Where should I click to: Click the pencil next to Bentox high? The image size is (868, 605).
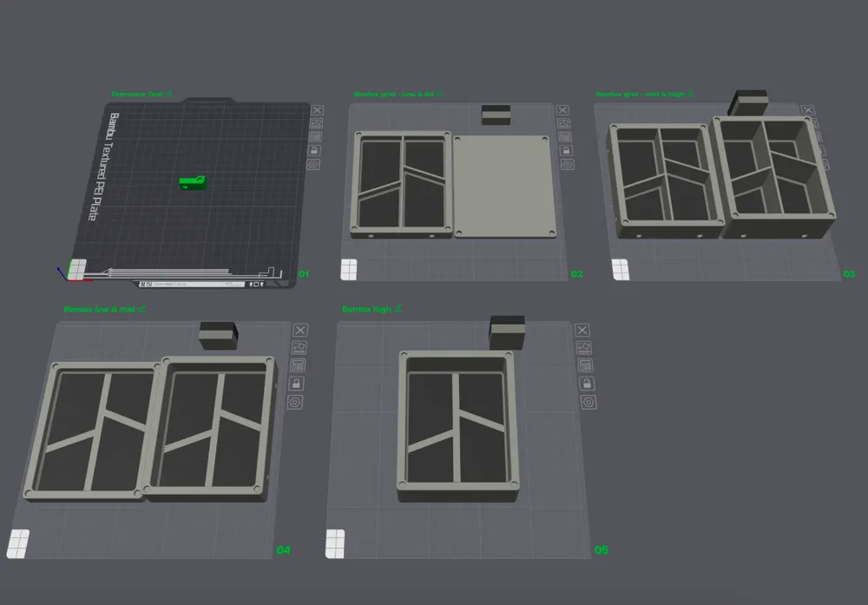(398, 308)
